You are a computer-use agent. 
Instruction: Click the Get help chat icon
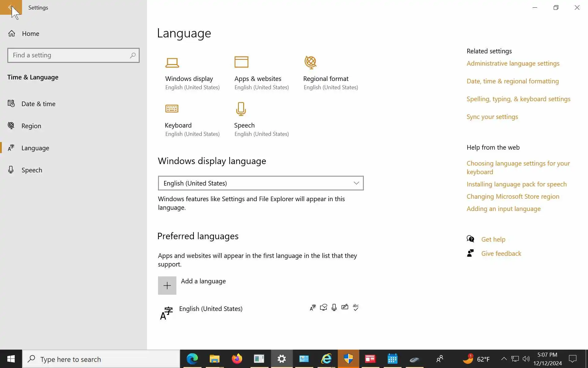pos(470,239)
